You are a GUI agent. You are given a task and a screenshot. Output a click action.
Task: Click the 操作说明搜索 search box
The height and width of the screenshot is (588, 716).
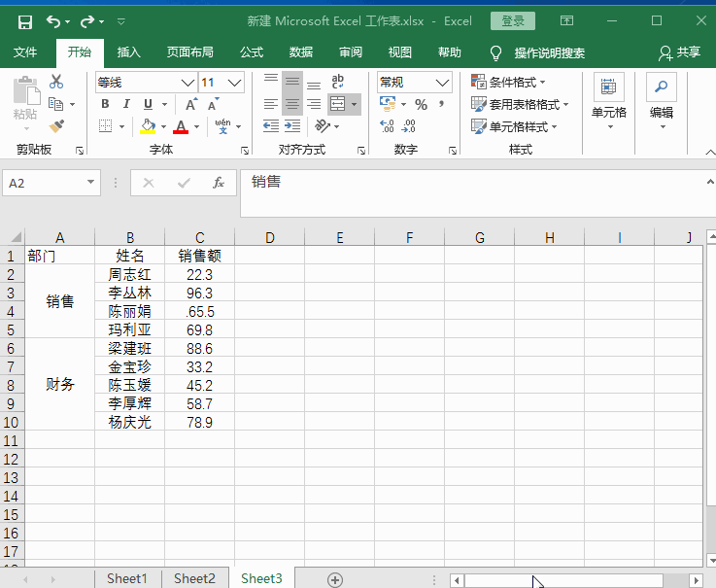(549, 53)
